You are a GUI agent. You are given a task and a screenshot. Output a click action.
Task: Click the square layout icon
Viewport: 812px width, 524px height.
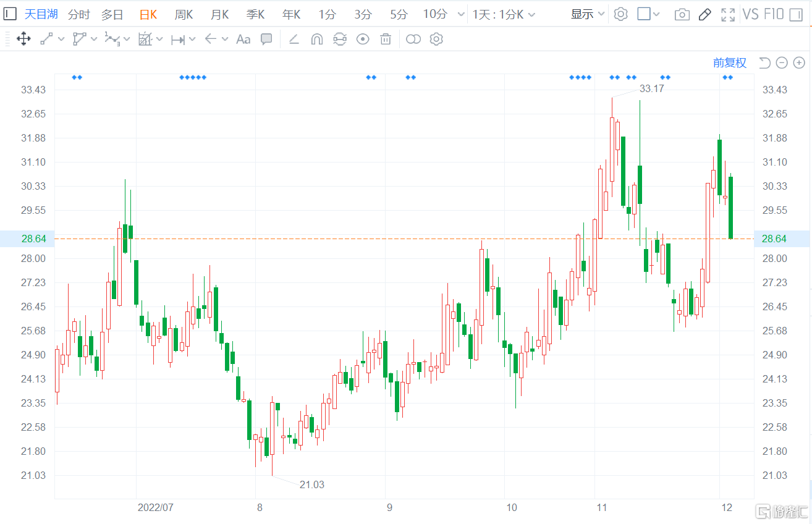tap(644, 14)
